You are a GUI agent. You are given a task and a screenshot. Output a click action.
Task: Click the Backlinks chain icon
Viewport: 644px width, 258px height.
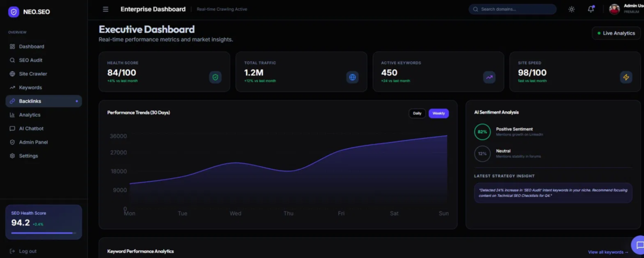coord(13,101)
